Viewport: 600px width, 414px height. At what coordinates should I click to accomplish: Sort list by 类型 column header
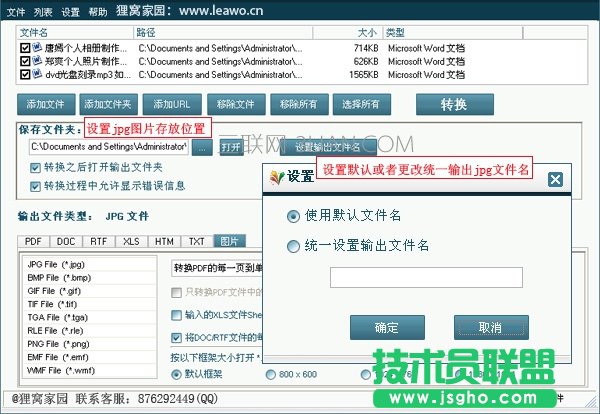point(453,33)
